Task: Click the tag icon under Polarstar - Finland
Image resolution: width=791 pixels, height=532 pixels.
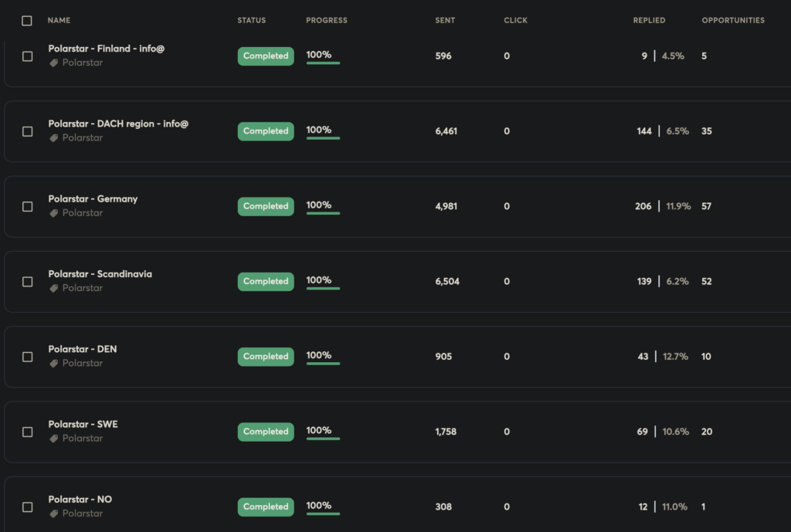Action: coord(54,63)
